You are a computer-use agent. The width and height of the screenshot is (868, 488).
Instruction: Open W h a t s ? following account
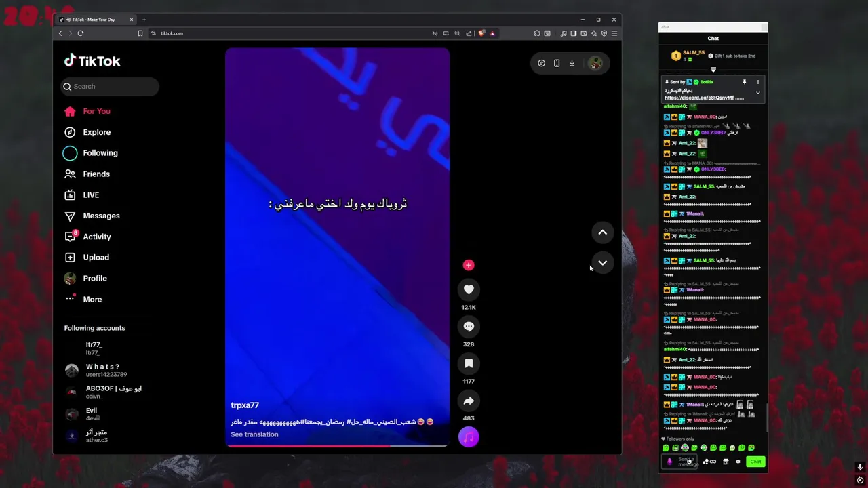tap(96, 370)
